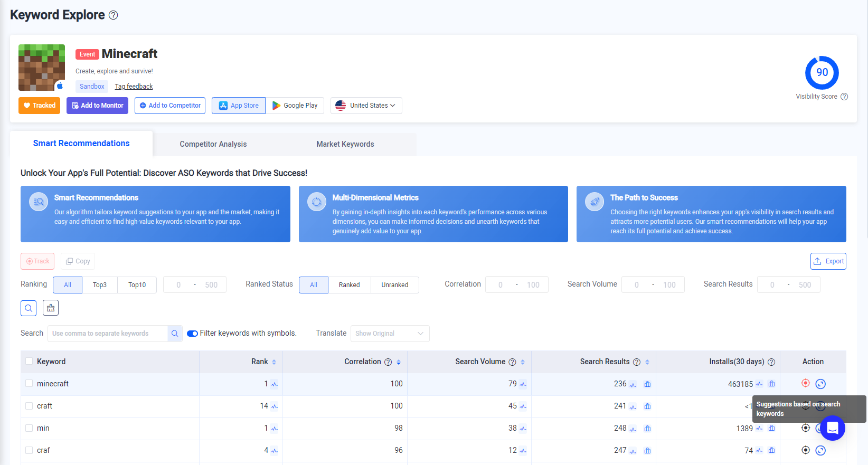The image size is (868, 465).
Task: Click the clear filters icon button
Action: coord(51,308)
